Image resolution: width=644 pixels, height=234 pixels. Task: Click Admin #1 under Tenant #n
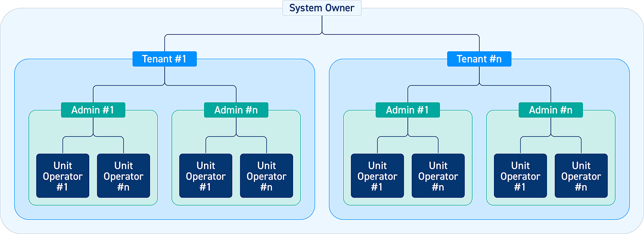[408, 110]
